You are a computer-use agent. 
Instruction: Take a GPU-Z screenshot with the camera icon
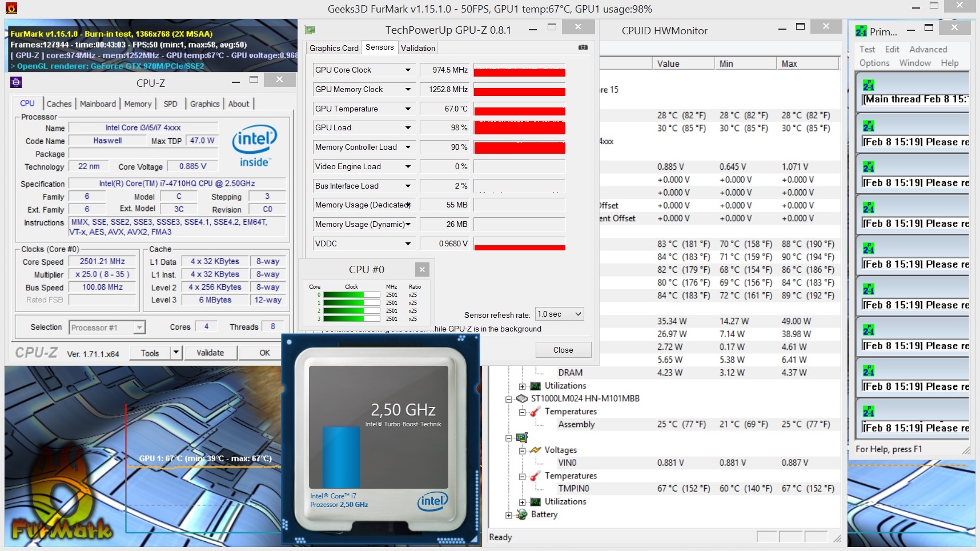coord(583,47)
